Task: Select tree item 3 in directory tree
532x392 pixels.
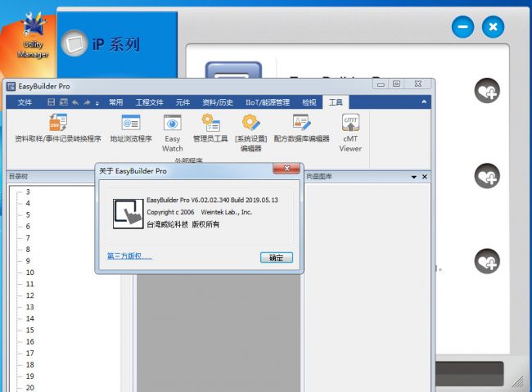Action: [28, 191]
